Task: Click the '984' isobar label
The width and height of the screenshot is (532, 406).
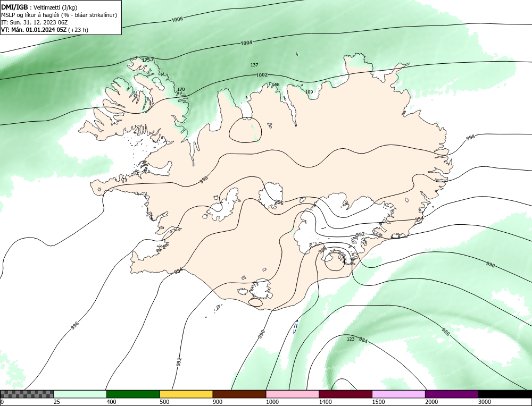Action: coord(363,340)
